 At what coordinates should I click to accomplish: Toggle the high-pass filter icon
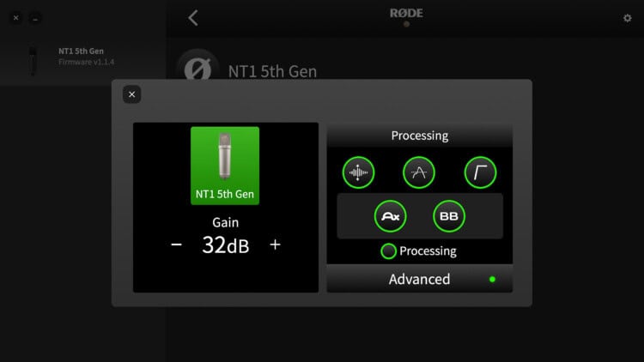coord(480,172)
